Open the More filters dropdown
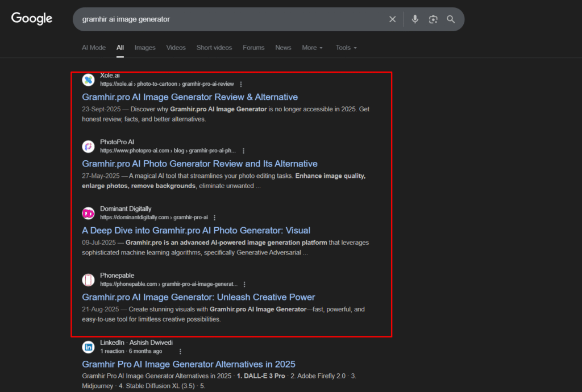This screenshot has width=582, height=392. pos(312,48)
